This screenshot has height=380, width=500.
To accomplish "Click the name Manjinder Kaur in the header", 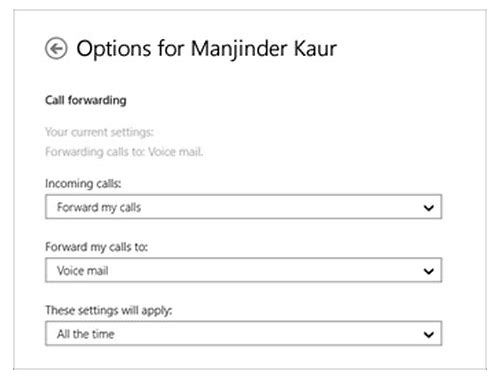I will 264,49.
